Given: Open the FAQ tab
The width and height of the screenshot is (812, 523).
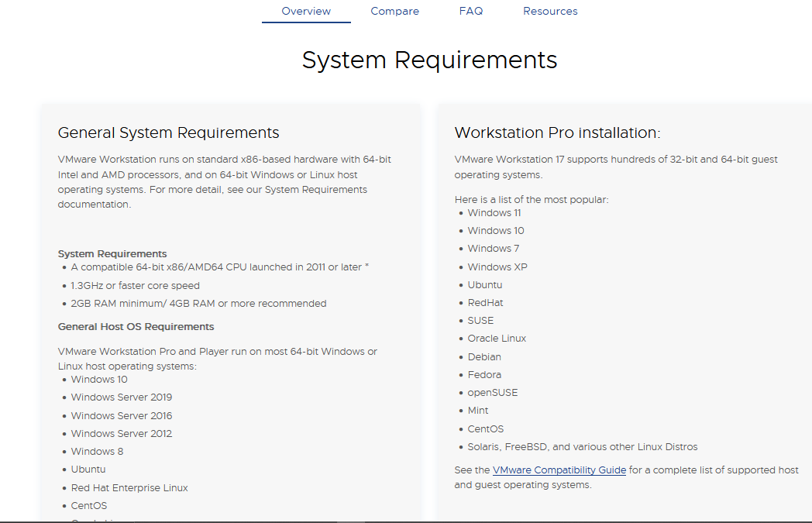Looking at the screenshot, I should coord(471,11).
